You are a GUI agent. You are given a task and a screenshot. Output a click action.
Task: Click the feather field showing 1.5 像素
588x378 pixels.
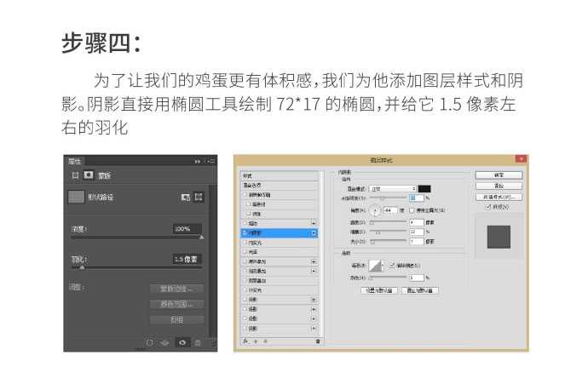187,259
